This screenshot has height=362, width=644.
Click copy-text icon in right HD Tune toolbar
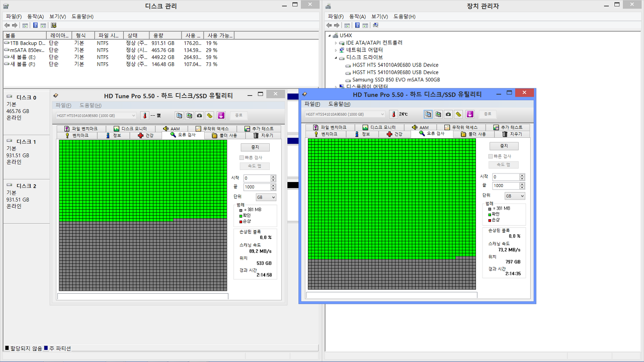coord(428,114)
